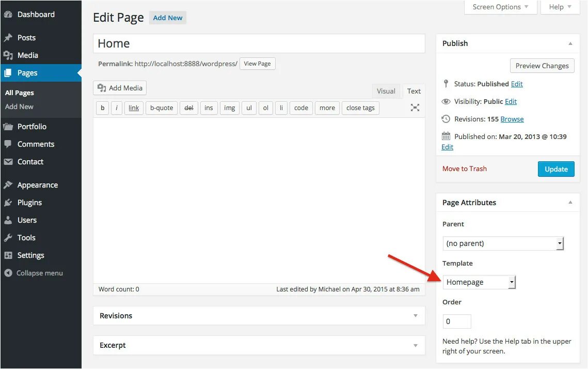
Task: Switch to the Visual editor tab
Action: tap(386, 91)
